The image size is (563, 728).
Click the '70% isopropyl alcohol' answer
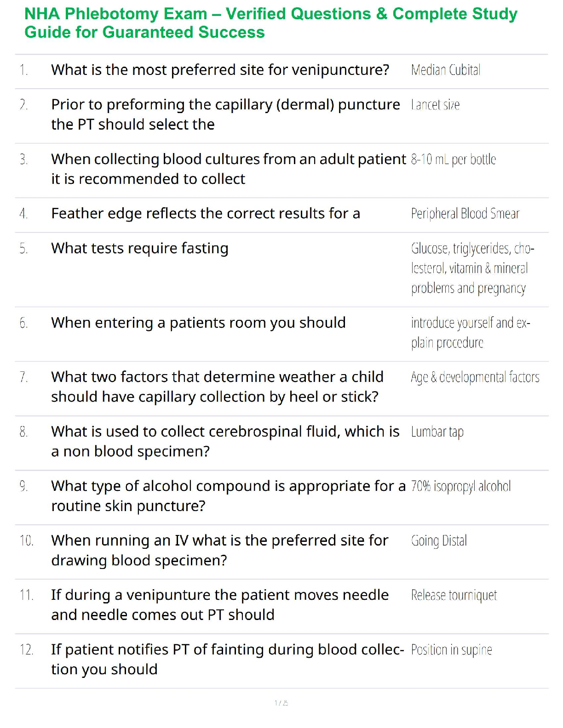(x=460, y=486)
